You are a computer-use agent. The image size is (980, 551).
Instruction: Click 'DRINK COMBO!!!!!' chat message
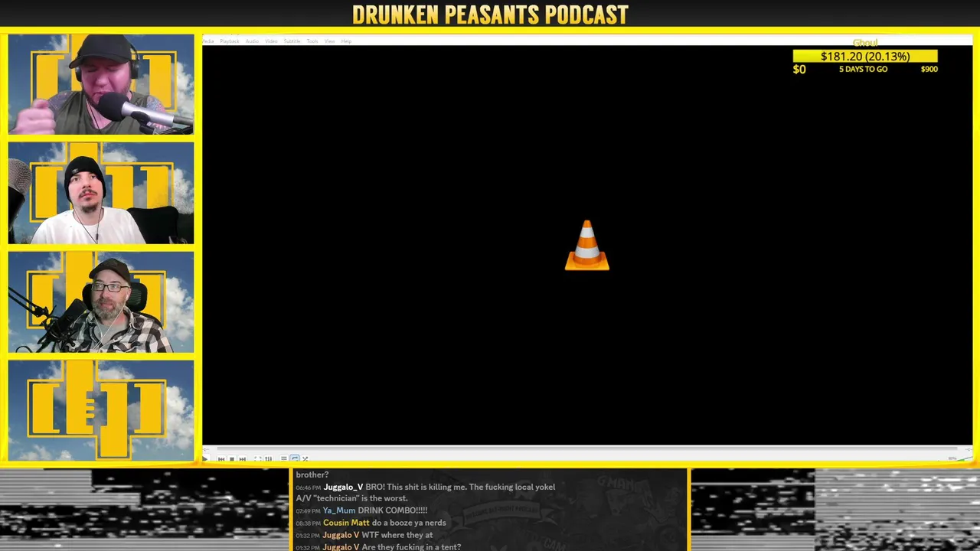[393, 510]
